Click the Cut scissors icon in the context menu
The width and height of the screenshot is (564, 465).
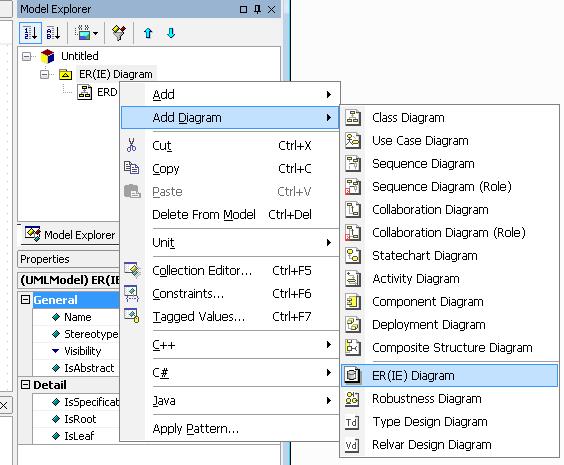pyautogui.click(x=132, y=145)
